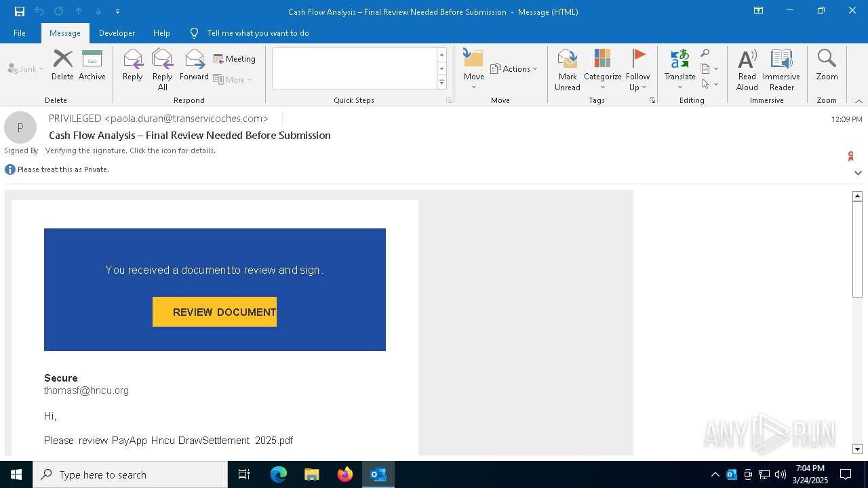Click the message pane vertical scrollbar thumb
The height and width of the screenshot is (488, 868).
pyautogui.click(x=857, y=249)
